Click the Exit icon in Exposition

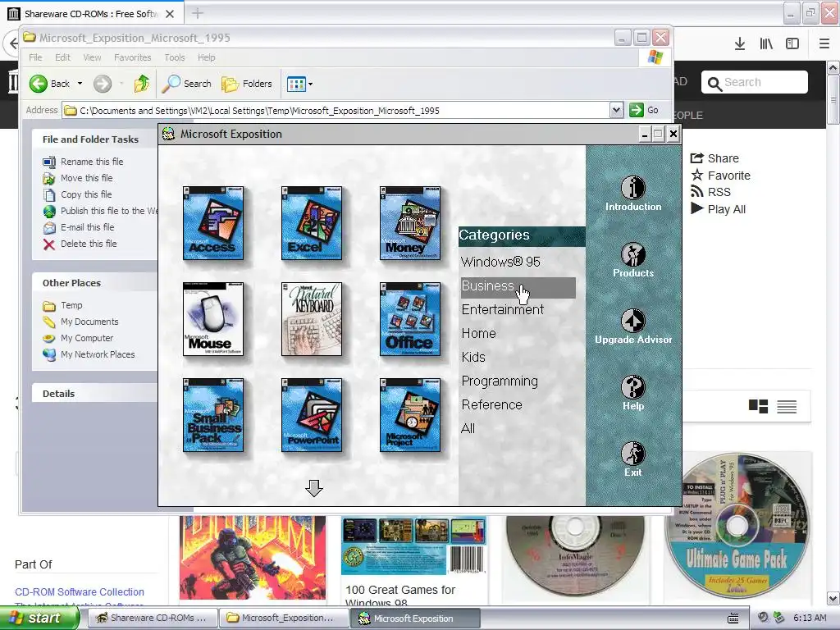[633, 454]
